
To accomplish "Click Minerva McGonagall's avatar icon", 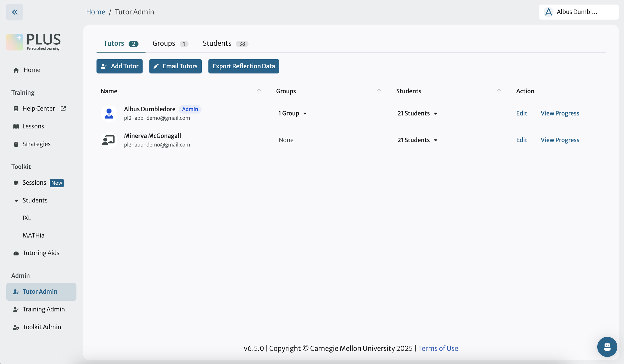I will tap(109, 140).
